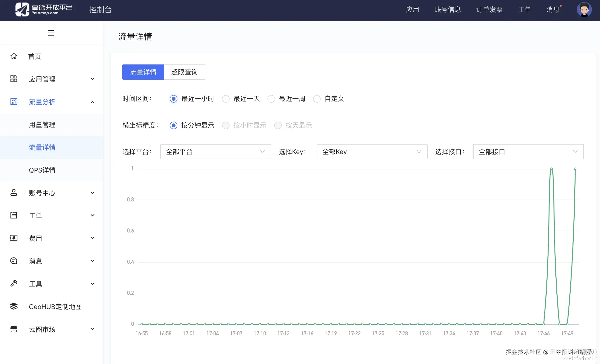Click the shop icon for 云图市场
The image size is (600, 364).
[x=14, y=329]
